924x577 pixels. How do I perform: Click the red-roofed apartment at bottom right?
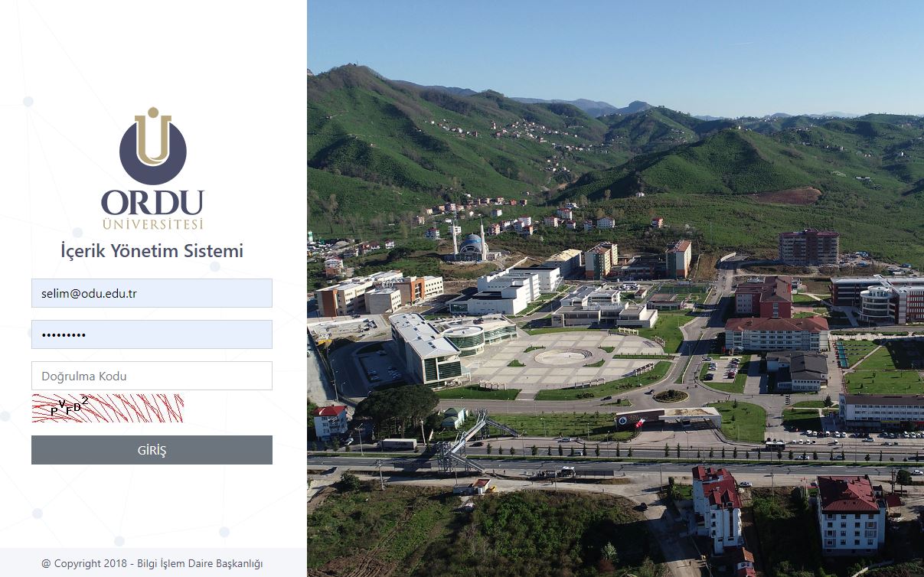(x=851, y=513)
